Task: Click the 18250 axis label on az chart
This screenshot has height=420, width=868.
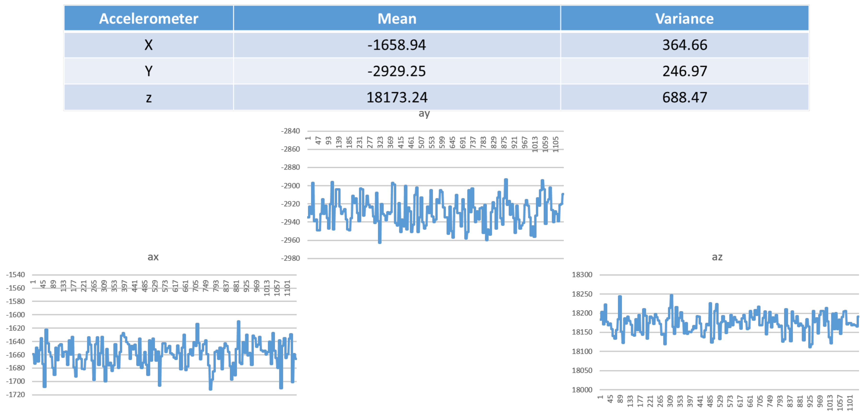Action: click(582, 294)
